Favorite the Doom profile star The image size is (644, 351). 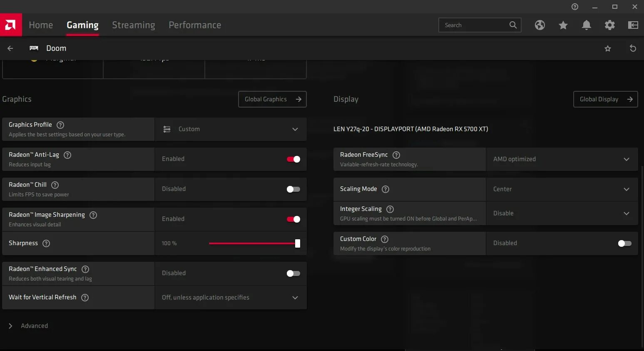click(x=608, y=48)
